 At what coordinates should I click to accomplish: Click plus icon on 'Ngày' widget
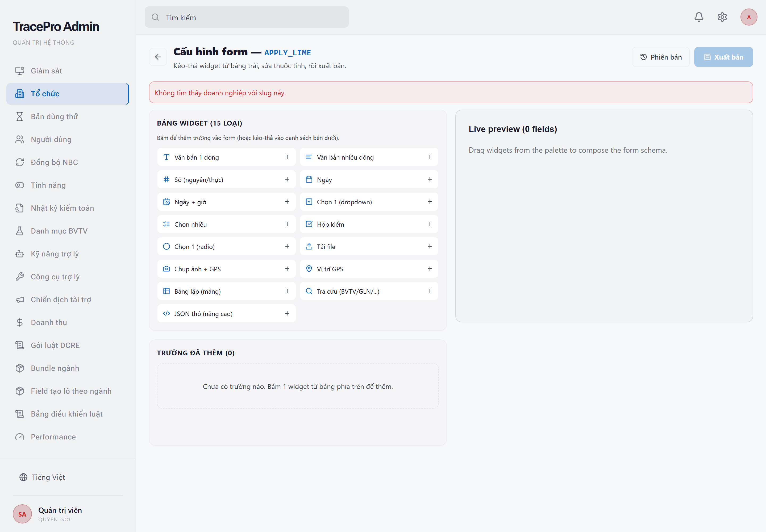coord(430,179)
